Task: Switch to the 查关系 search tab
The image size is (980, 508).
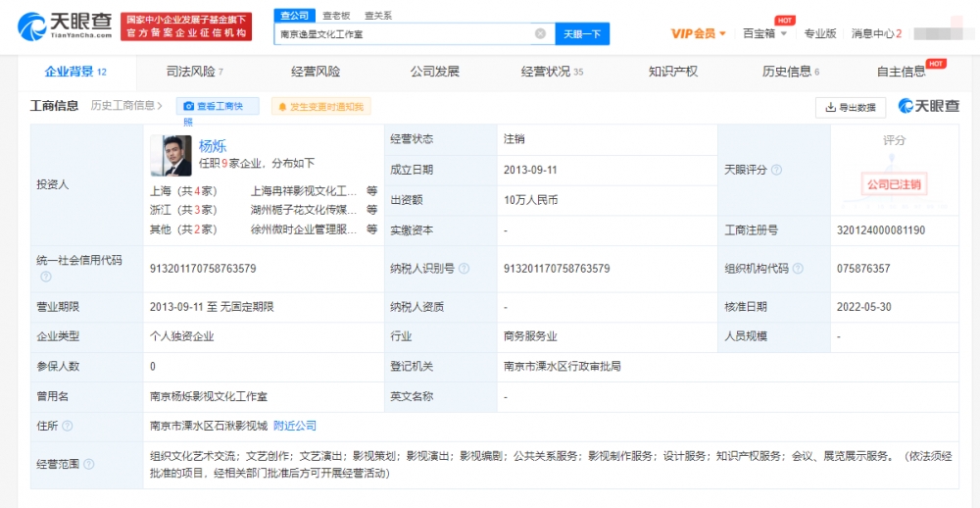Action: click(378, 16)
